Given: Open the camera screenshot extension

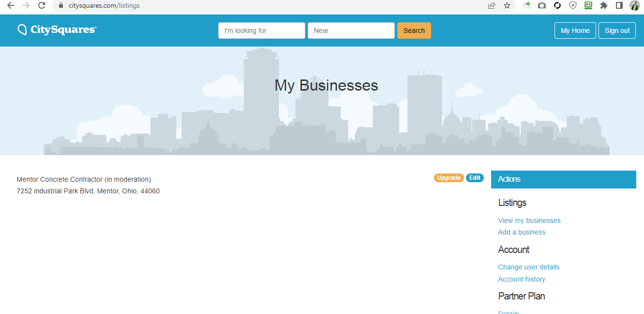Looking at the screenshot, I should pos(542,6).
